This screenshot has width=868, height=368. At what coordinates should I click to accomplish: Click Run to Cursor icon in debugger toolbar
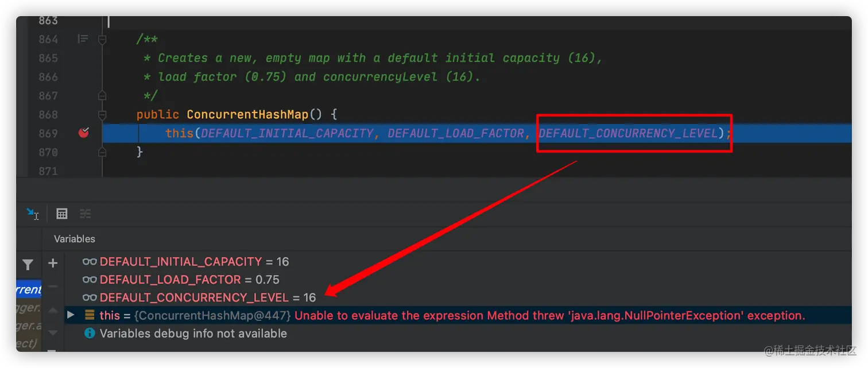[x=33, y=214]
